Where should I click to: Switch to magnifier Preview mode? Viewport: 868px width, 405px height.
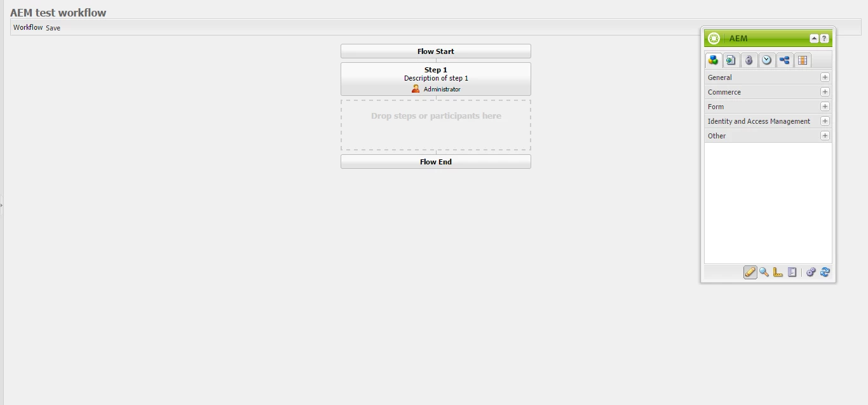(764, 272)
